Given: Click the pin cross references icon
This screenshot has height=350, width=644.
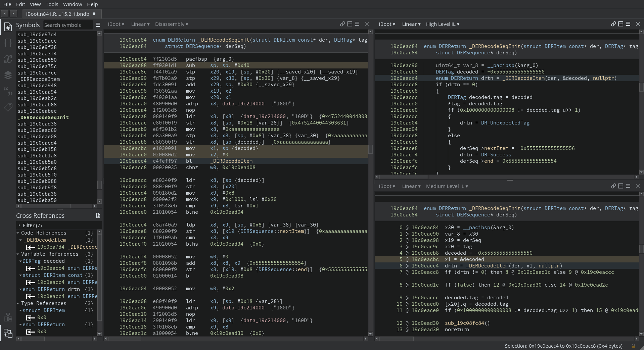Looking at the screenshot, I should (98, 215).
